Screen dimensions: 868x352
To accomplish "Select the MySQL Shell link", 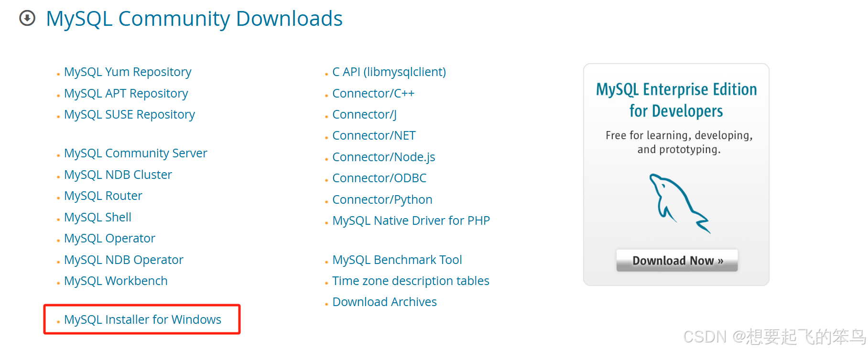I will click(98, 217).
